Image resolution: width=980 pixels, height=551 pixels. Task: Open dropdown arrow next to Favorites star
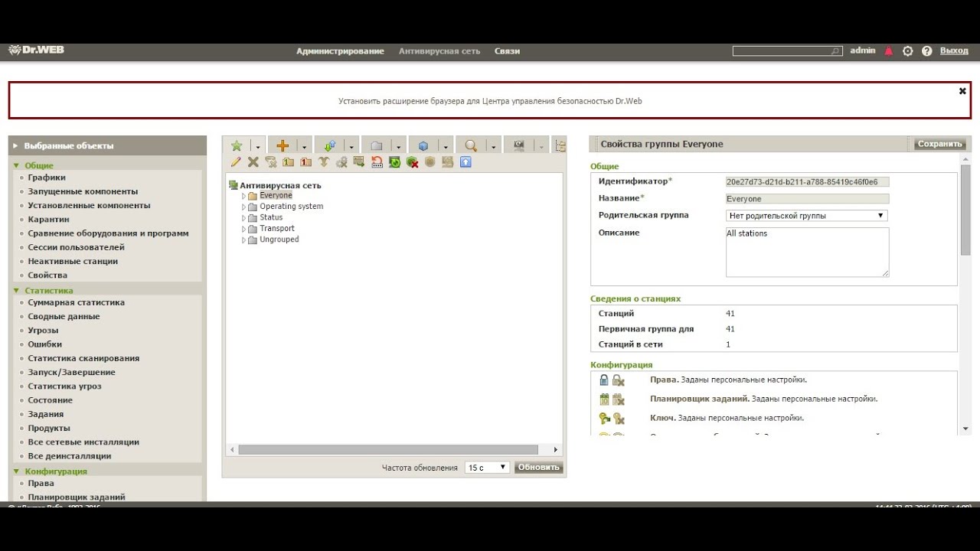click(x=258, y=147)
